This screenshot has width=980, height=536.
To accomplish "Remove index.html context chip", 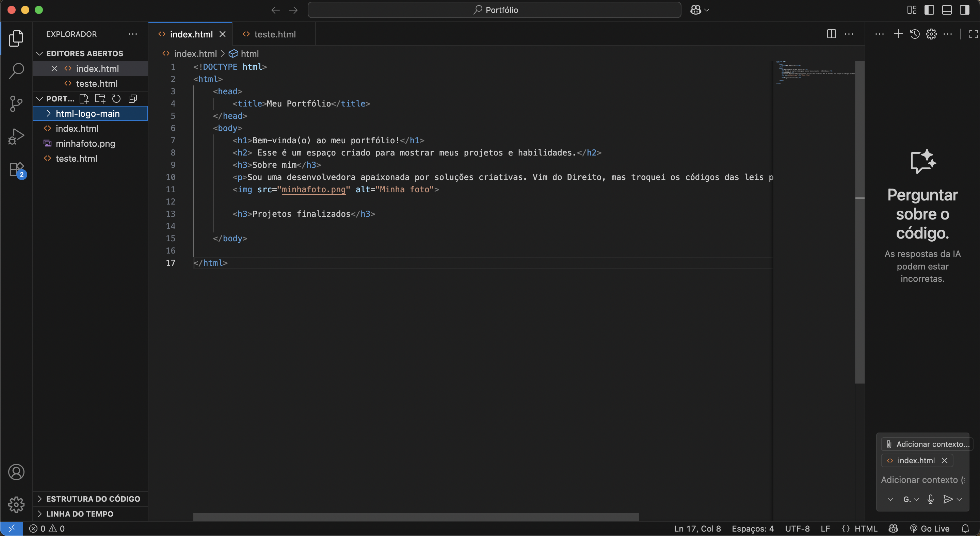I will tap(944, 461).
